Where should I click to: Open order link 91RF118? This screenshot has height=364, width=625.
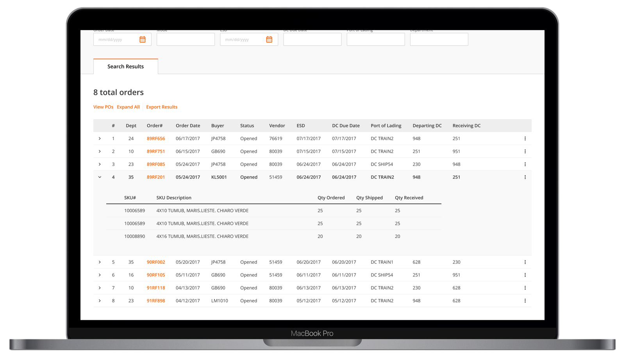pyautogui.click(x=156, y=288)
